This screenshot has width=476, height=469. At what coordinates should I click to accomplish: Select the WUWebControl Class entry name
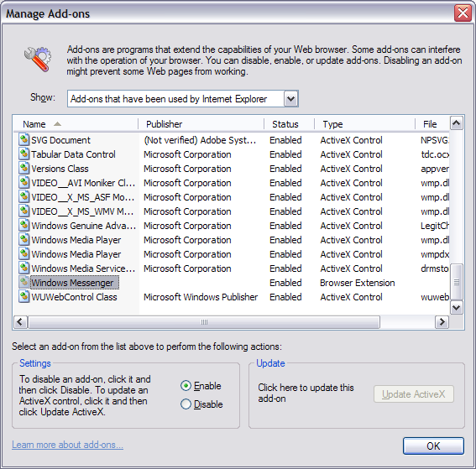[74, 297]
